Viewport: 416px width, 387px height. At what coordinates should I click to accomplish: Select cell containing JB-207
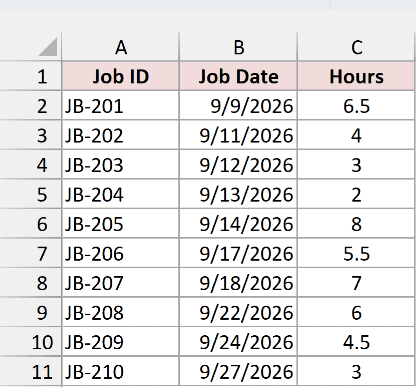click(x=121, y=283)
